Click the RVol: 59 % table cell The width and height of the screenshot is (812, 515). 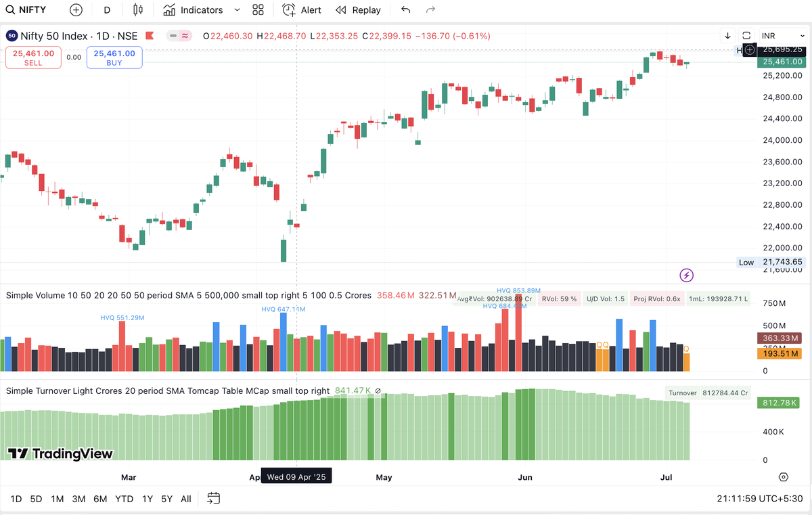(x=558, y=298)
